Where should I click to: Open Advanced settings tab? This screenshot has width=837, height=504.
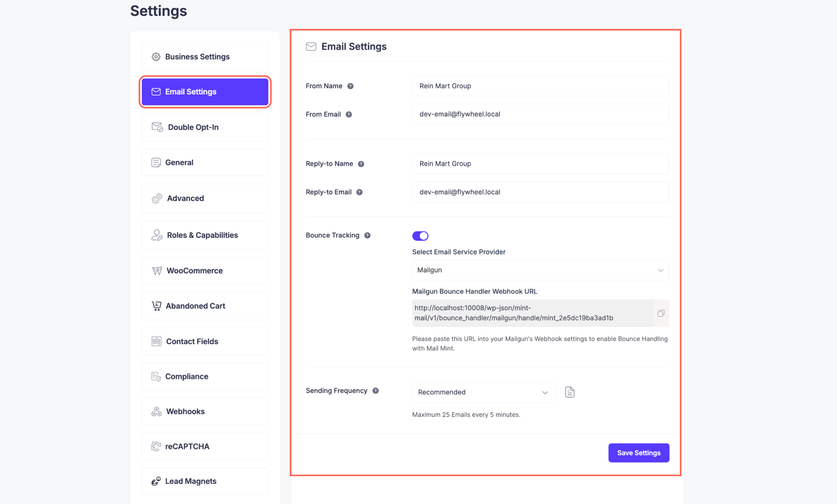(x=205, y=198)
